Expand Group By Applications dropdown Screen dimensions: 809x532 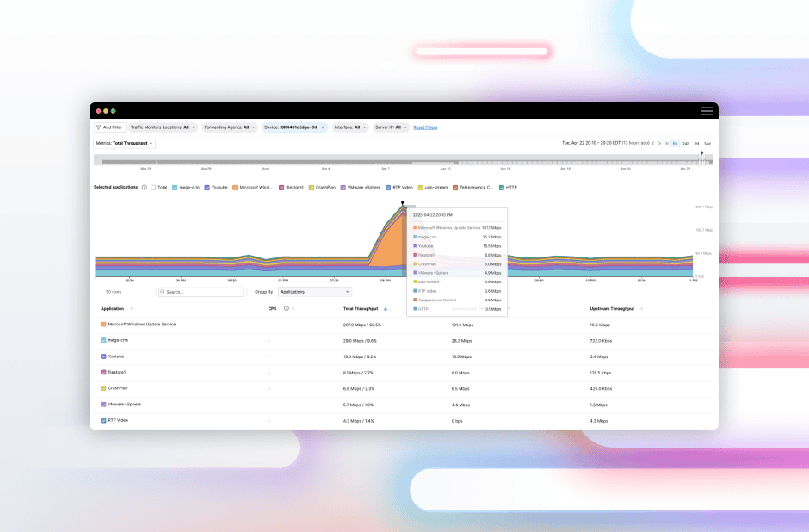point(314,292)
